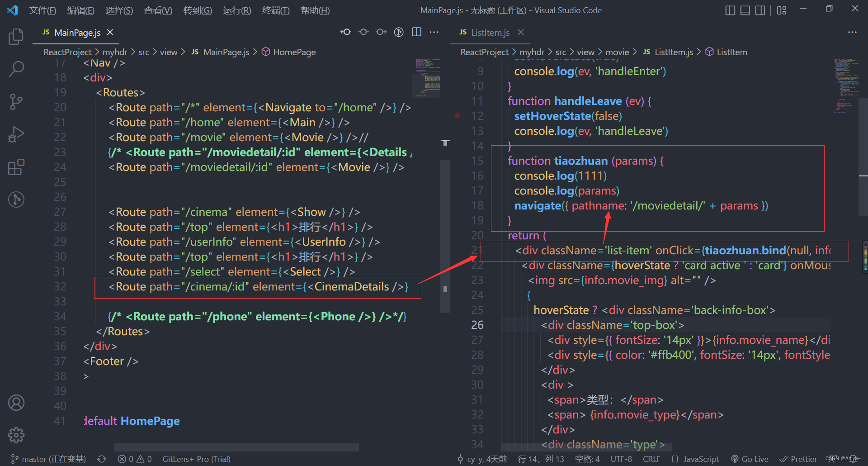Click the master branch status item
This screenshot has width=868, height=466.
click(48, 459)
